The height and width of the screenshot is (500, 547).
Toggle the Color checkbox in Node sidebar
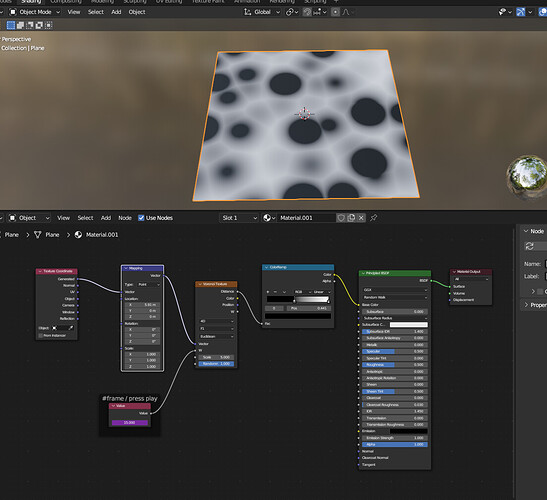click(x=540, y=291)
